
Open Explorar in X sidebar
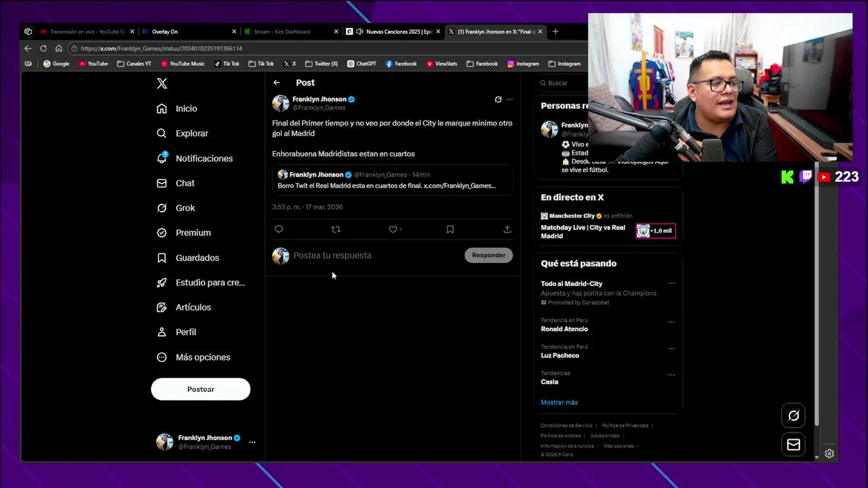[x=182, y=134]
